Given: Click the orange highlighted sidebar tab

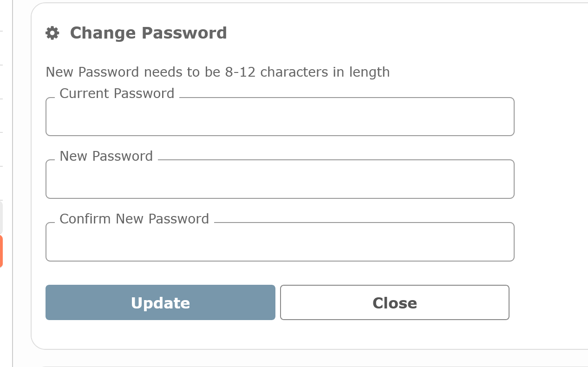Looking at the screenshot, I should pos(1,251).
